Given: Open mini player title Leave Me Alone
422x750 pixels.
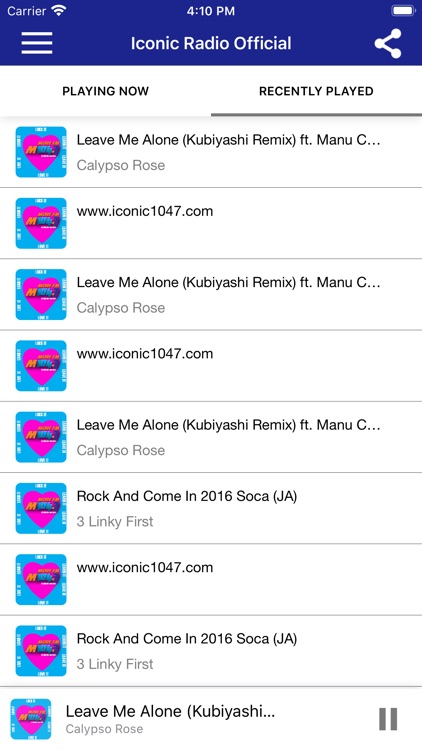Looking at the screenshot, I should (x=170, y=711).
